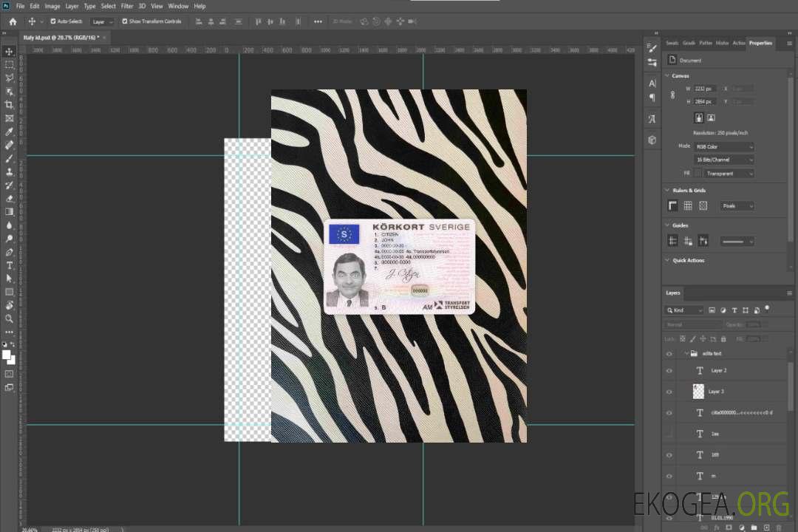Open the RGB Color mode dropdown
The width and height of the screenshot is (798, 532).
(x=723, y=146)
